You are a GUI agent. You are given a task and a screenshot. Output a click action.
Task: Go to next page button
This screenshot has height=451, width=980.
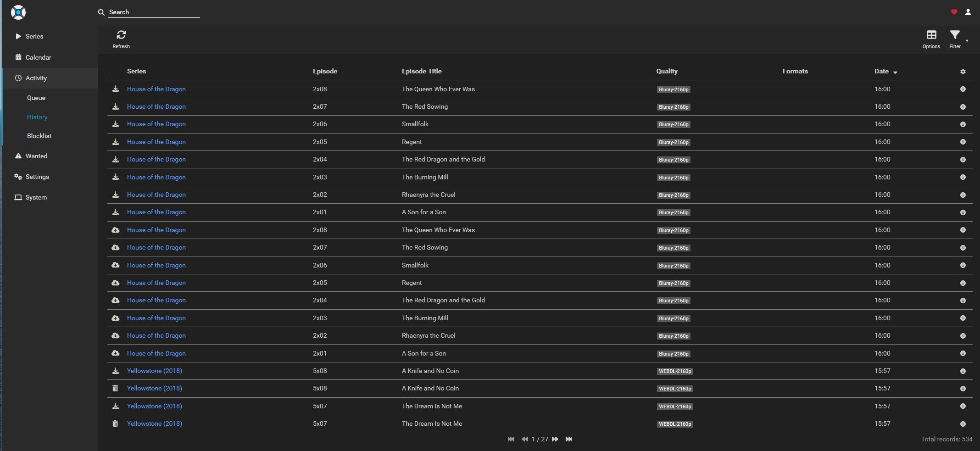coord(555,439)
